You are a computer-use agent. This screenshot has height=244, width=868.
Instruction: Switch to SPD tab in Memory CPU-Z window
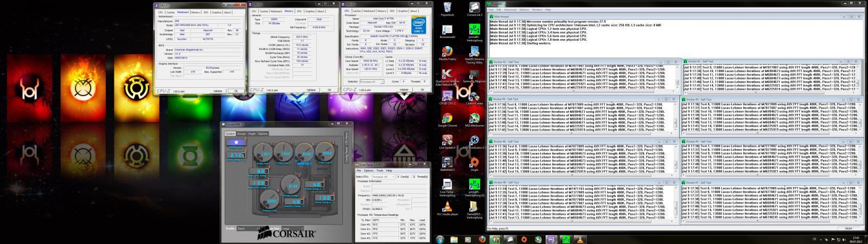(299, 11)
